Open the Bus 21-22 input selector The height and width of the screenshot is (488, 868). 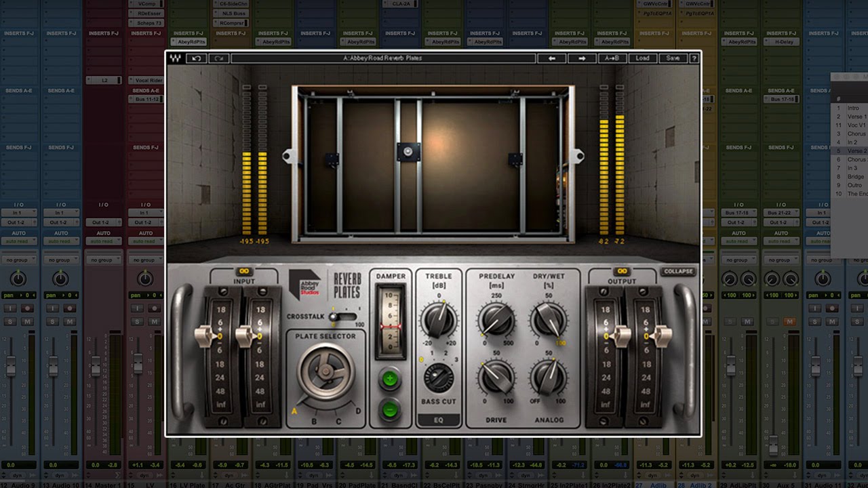point(781,213)
